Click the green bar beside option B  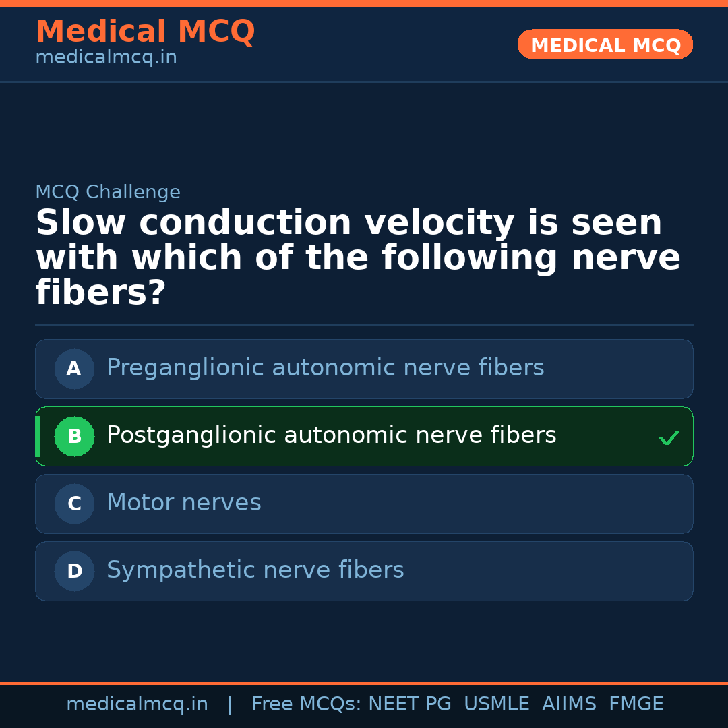click(38, 436)
